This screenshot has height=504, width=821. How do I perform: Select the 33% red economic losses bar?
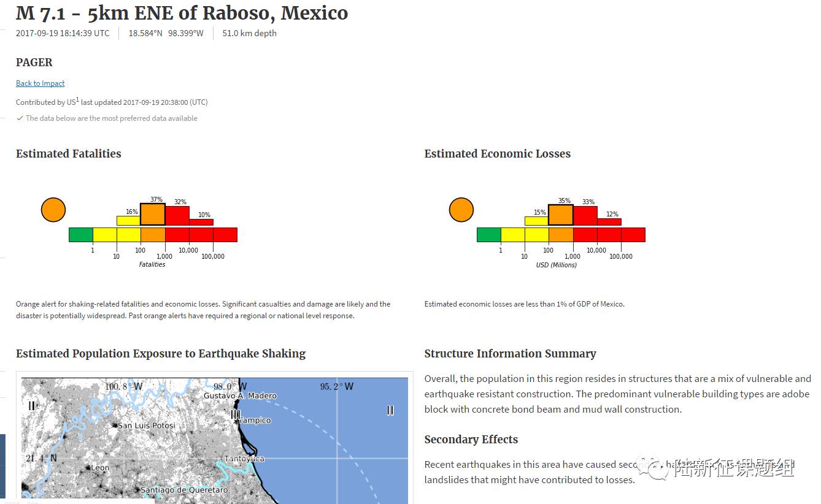[585, 216]
